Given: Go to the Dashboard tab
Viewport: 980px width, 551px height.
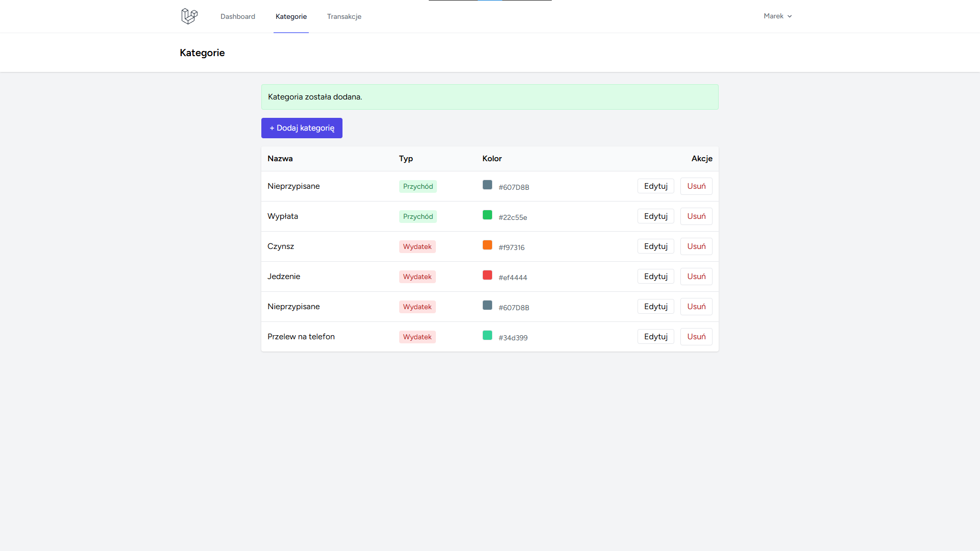Looking at the screenshot, I should point(238,16).
